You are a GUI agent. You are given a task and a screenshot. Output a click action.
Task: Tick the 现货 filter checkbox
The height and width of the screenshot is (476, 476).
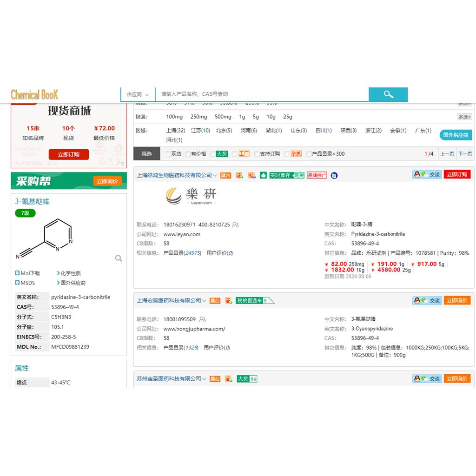click(x=168, y=154)
